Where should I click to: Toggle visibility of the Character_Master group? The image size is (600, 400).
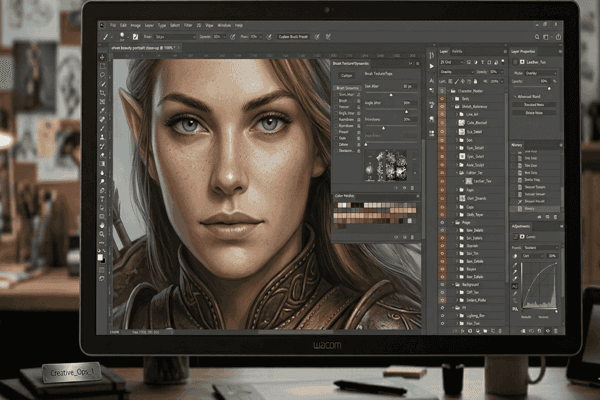point(442,91)
